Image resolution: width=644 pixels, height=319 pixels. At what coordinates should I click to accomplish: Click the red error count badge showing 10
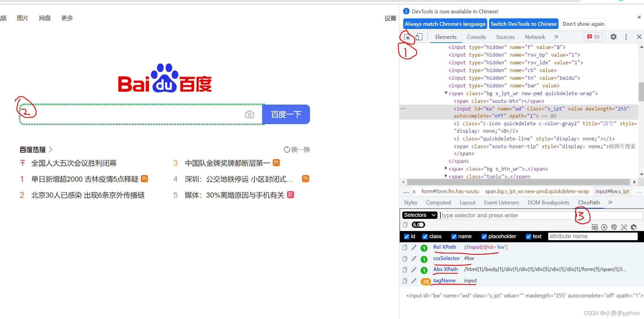tap(593, 37)
